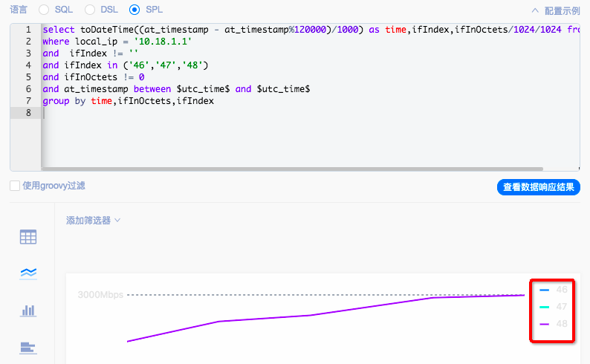590x364 pixels.
Task: Switch to table view icon
Action: tap(28, 237)
